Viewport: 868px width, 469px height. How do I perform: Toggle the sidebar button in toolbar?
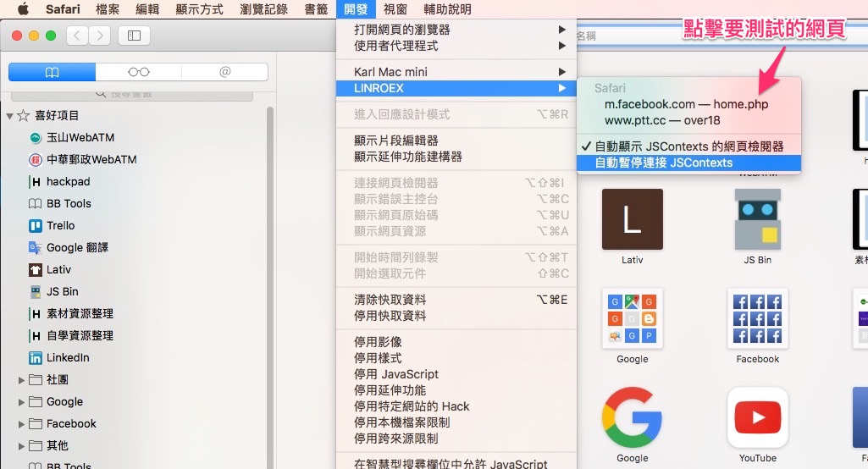(x=134, y=36)
